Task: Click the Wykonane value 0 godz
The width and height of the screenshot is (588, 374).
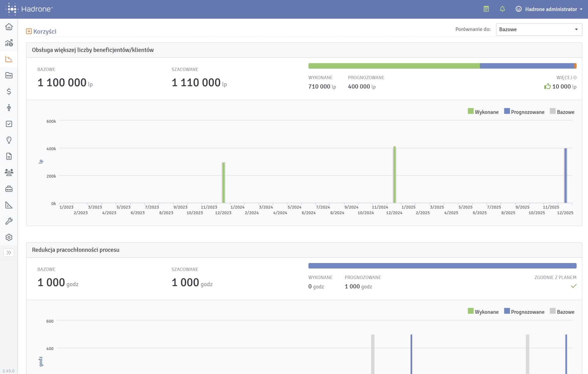Action: coord(316,287)
